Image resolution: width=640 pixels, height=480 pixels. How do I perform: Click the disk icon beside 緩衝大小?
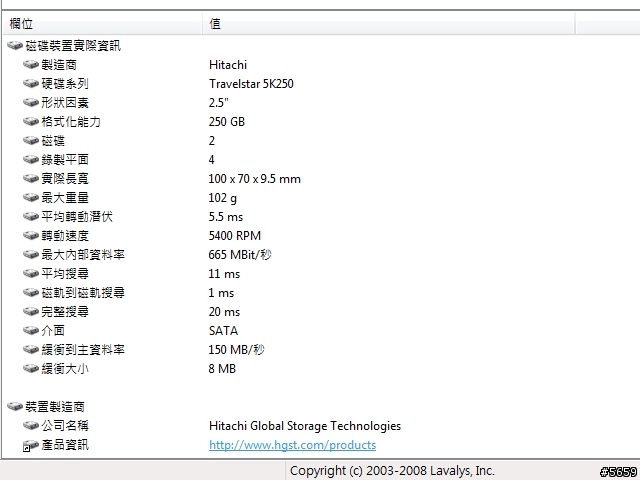[31, 369]
